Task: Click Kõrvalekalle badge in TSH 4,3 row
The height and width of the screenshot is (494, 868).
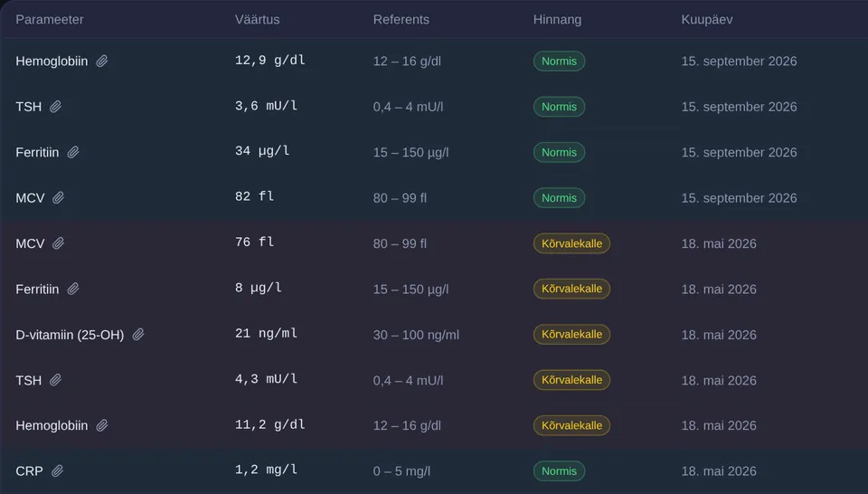Action: (x=571, y=380)
